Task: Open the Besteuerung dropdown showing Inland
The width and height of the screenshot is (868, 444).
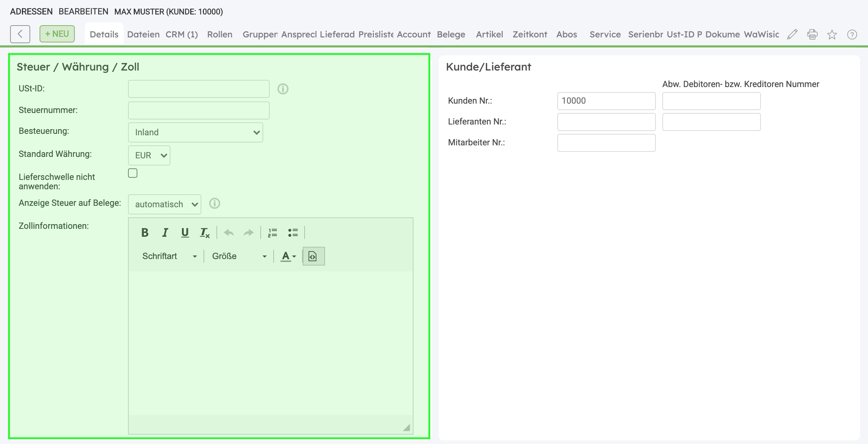Action: tap(195, 132)
